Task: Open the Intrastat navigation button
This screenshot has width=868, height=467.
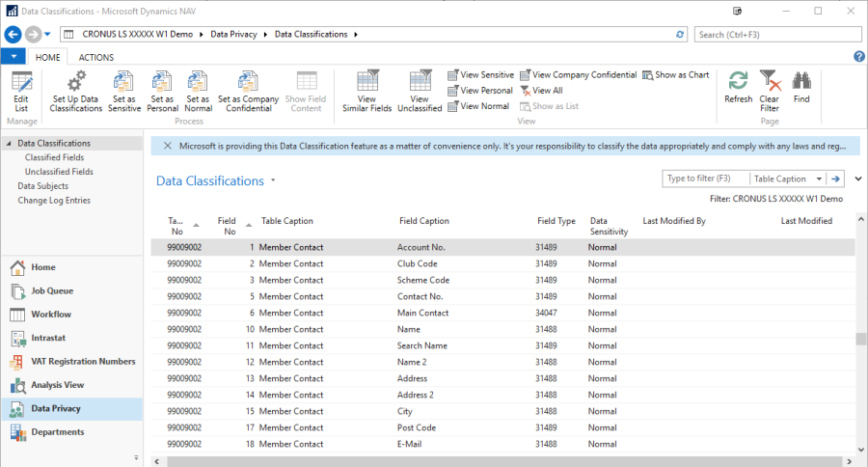Action: 70,338
